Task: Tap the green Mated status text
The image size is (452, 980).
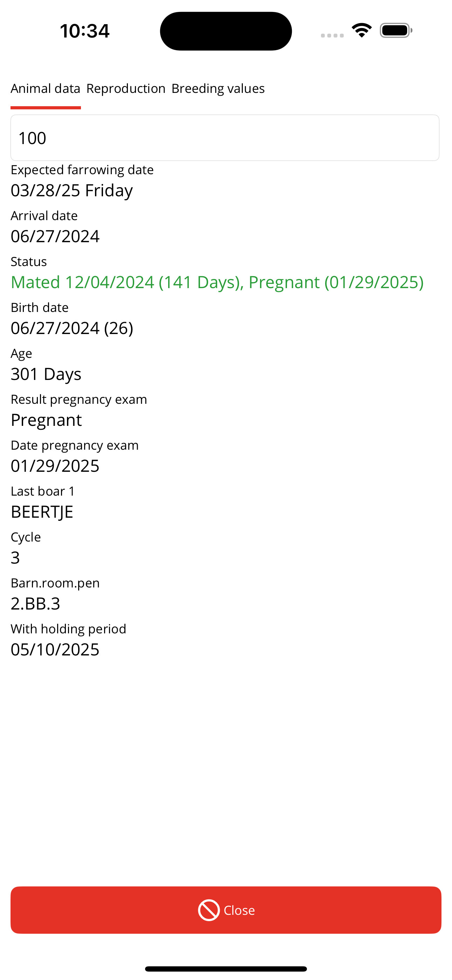Action: tap(217, 282)
